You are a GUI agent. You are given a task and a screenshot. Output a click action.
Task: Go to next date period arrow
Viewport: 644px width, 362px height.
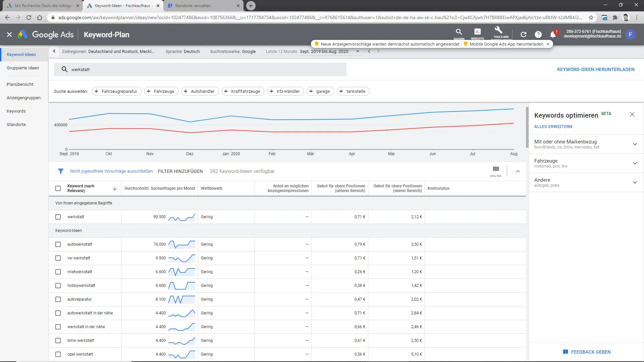click(378, 51)
